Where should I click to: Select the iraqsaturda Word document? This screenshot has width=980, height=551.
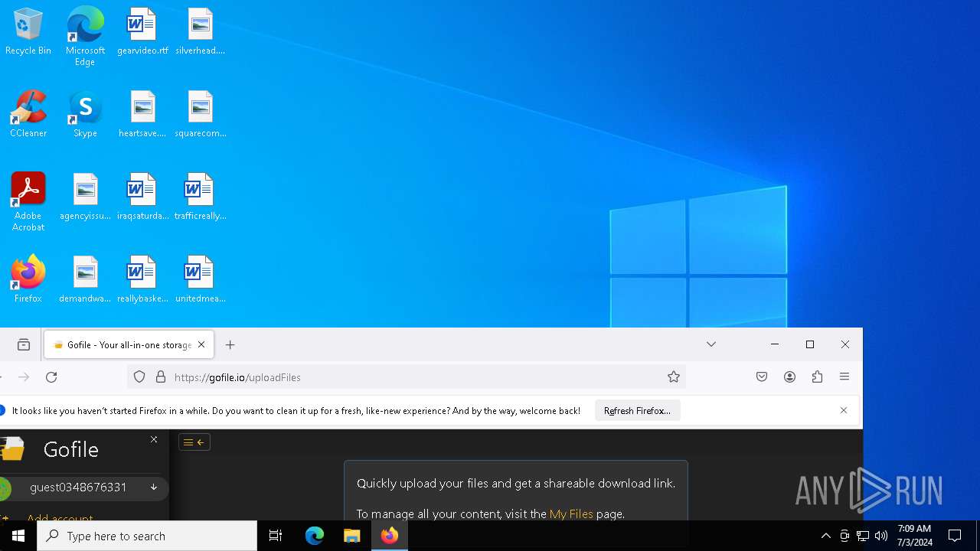(x=142, y=197)
